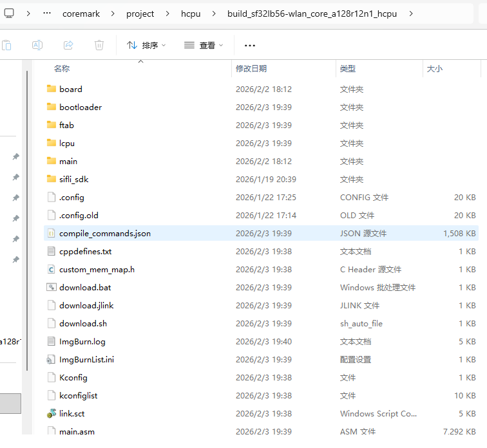Expand chevron after the monitor icon
This screenshot has width=487, height=448.
[x=28, y=14]
